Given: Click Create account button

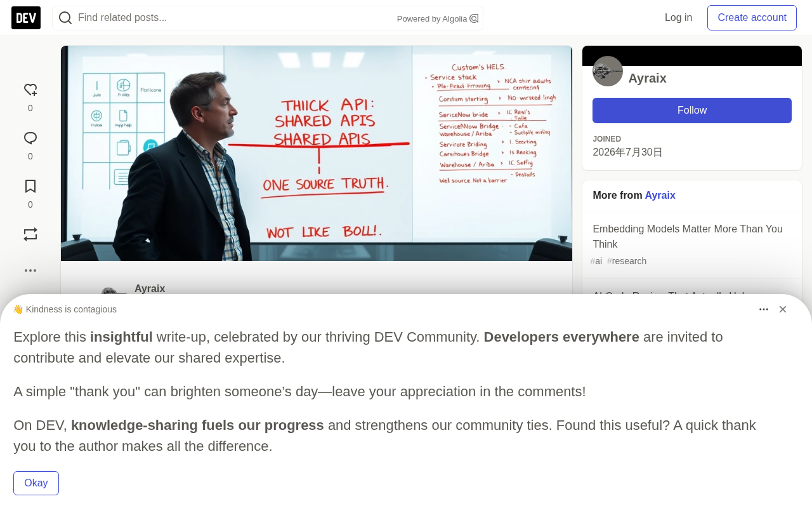Looking at the screenshot, I should [752, 18].
